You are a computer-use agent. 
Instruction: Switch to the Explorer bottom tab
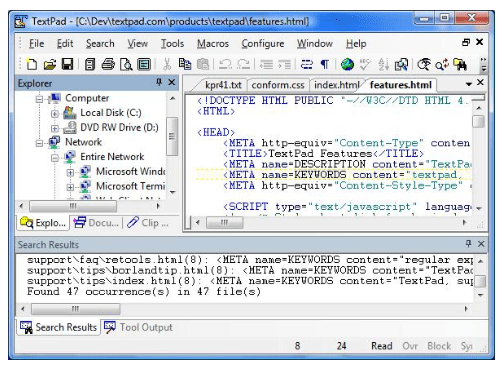click(43, 223)
